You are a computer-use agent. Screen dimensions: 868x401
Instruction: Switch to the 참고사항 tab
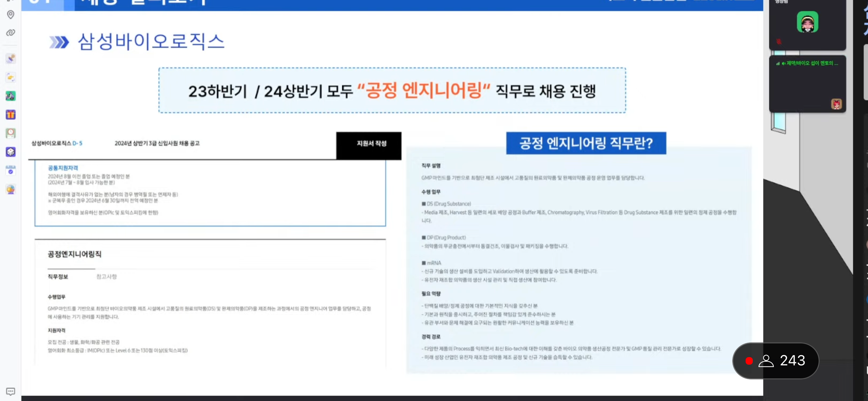107,277
